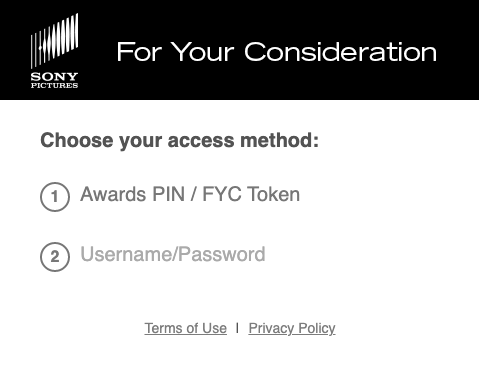Click the Sony Pictures striped logo graphic

pos(54,41)
